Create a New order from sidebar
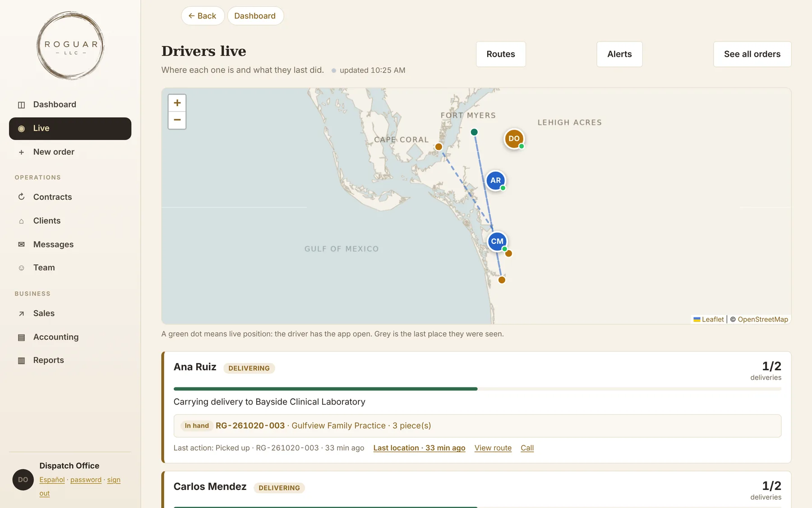 pyautogui.click(x=70, y=152)
